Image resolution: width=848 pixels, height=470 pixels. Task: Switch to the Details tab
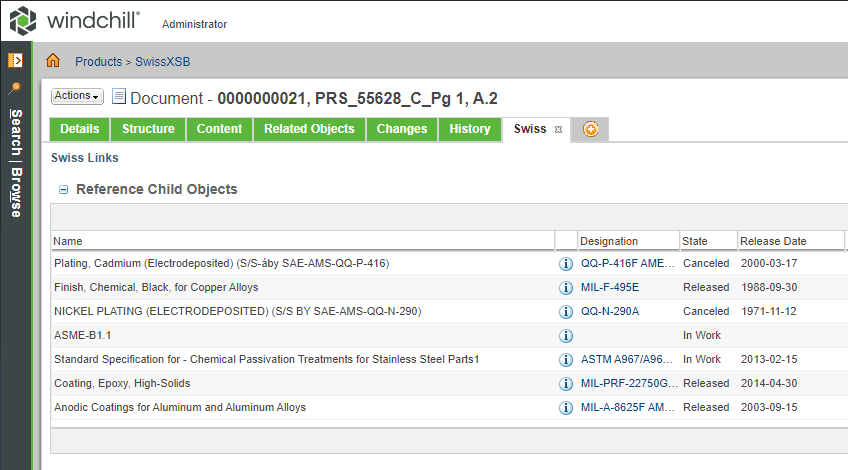(x=80, y=129)
